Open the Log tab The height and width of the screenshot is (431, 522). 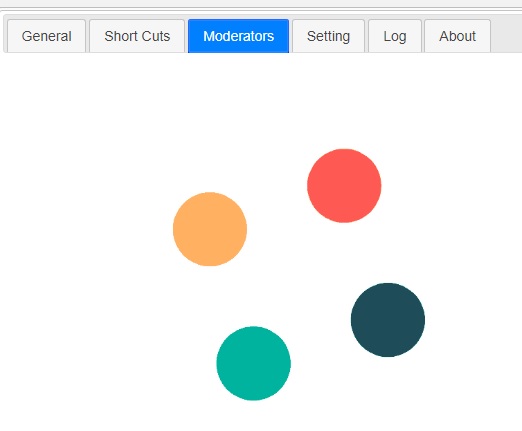pos(395,36)
